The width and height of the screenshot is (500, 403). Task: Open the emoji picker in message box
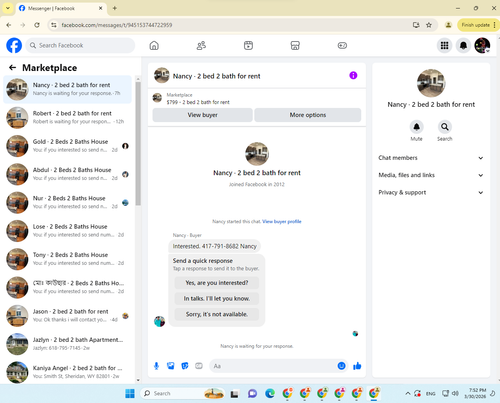pyautogui.click(x=341, y=366)
